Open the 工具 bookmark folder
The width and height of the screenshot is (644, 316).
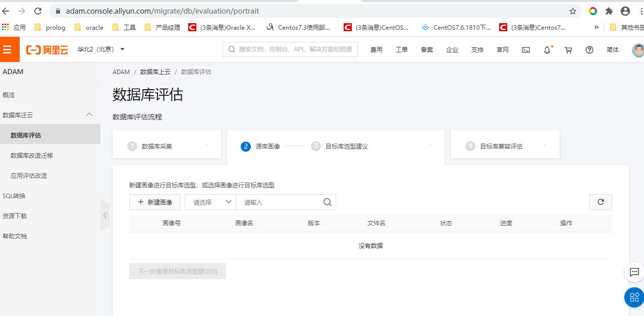[124, 28]
